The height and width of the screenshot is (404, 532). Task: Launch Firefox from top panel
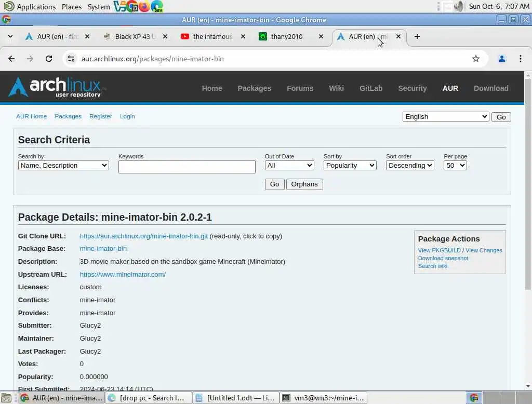pyautogui.click(x=144, y=6)
